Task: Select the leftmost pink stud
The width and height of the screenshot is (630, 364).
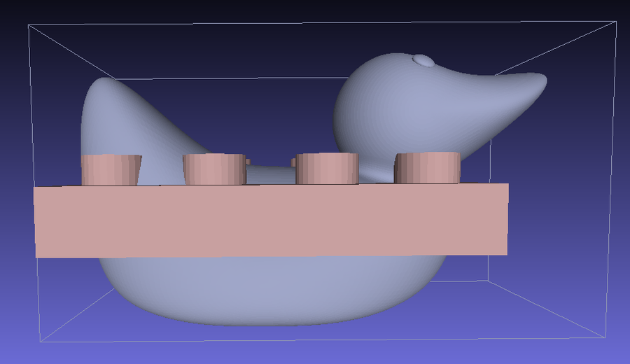Action: coord(111,170)
